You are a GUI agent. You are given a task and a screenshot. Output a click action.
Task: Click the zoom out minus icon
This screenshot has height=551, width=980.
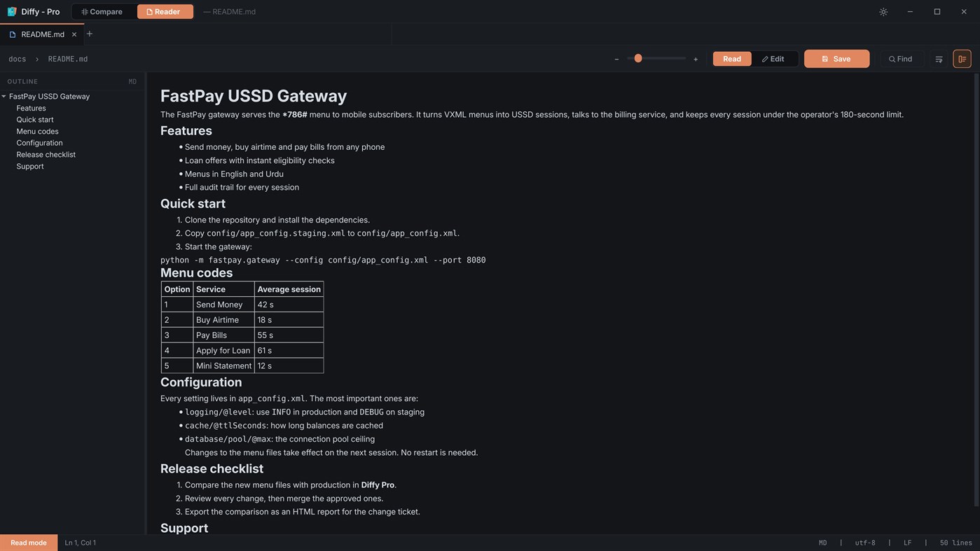click(616, 60)
